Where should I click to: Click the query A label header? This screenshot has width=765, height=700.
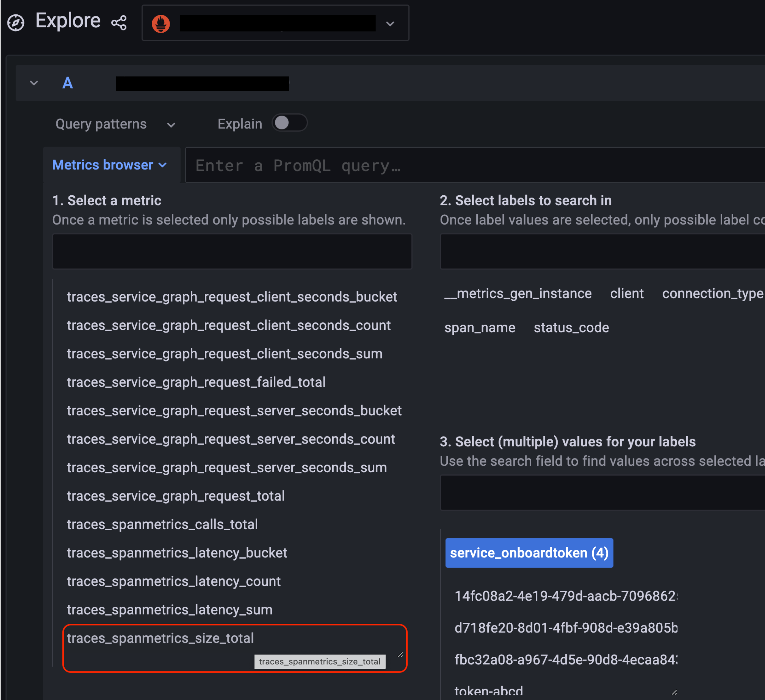[x=67, y=83]
